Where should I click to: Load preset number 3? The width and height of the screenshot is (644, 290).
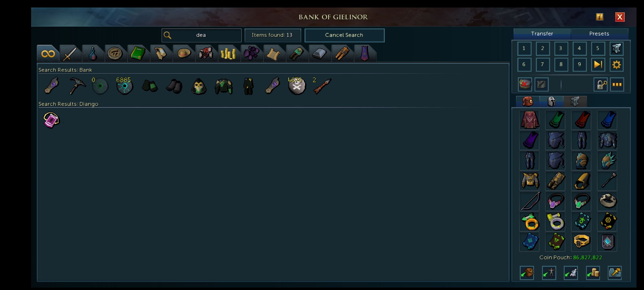561,49
